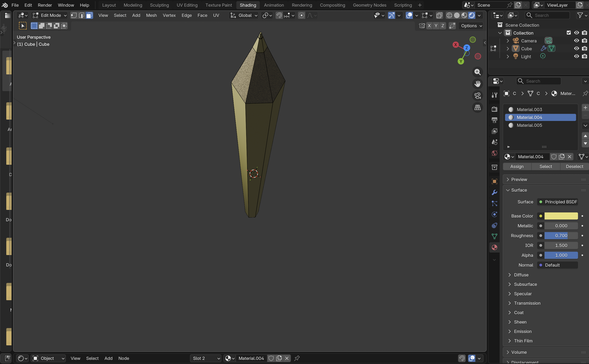Click the pan hand viewport icon

[x=477, y=83]
